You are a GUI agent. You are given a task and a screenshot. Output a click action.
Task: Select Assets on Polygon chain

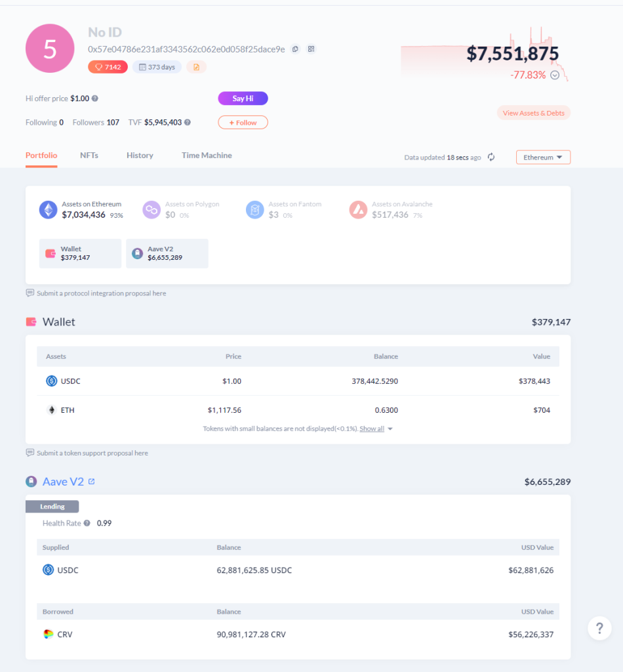pos(181,210)
